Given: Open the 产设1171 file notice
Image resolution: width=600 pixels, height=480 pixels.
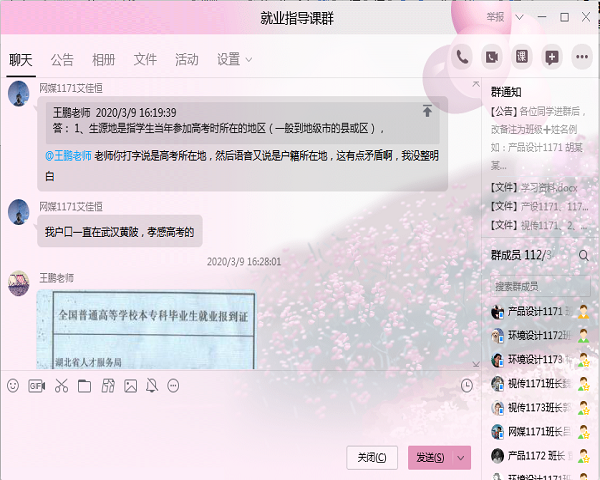Looking at the screenshot, I should coord(540,207).
